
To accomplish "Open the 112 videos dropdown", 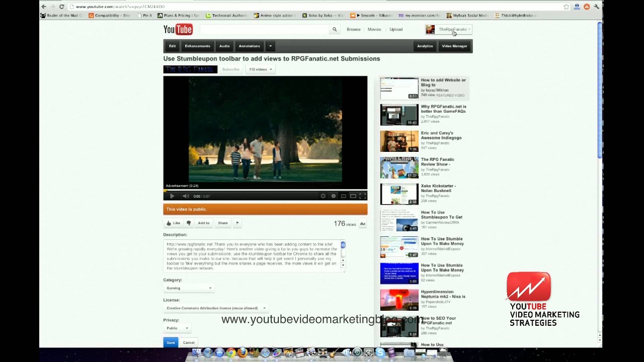I will 260,69.
